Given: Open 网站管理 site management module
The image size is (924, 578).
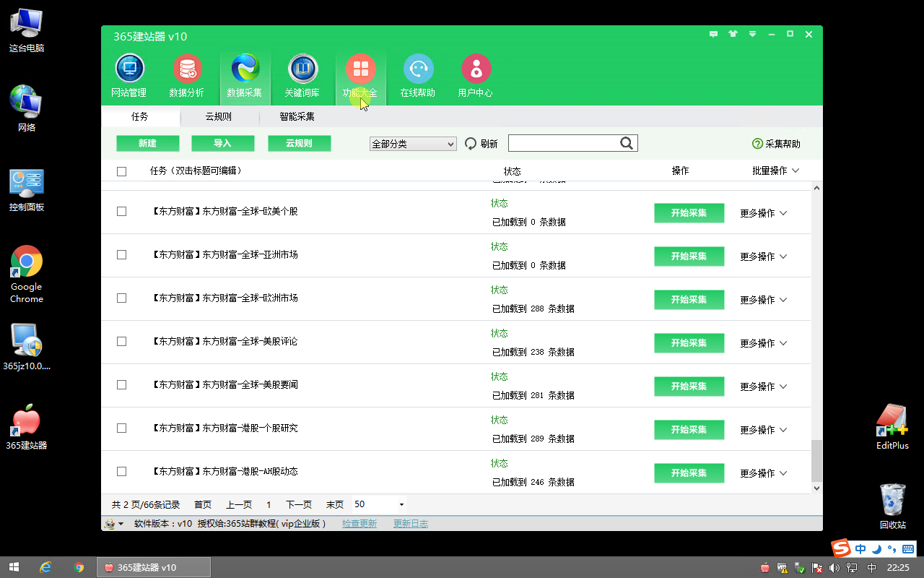Looking at the screenshot, I should [x=129, y=76].
